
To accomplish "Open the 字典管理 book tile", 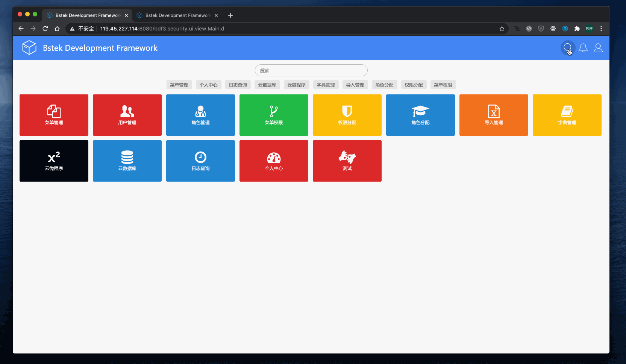I will [x=567, y=115].
